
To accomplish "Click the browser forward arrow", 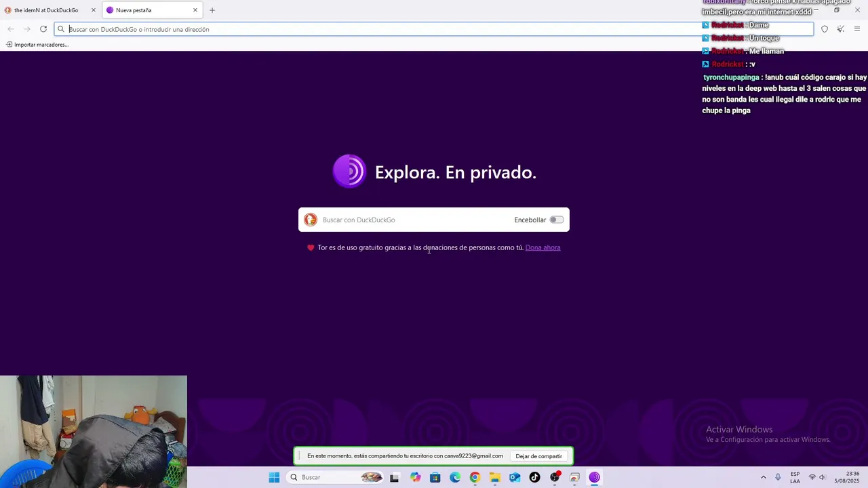I will (x=27, y=29).
